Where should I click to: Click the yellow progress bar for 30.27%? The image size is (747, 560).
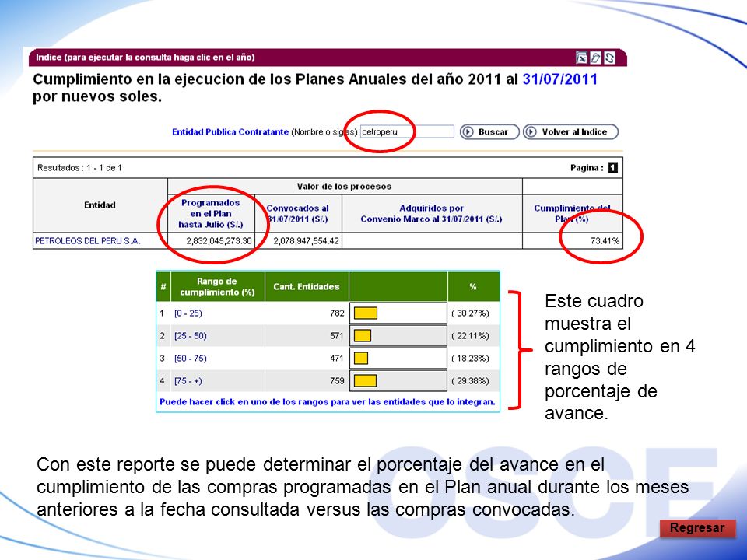[x=366, y=313]
